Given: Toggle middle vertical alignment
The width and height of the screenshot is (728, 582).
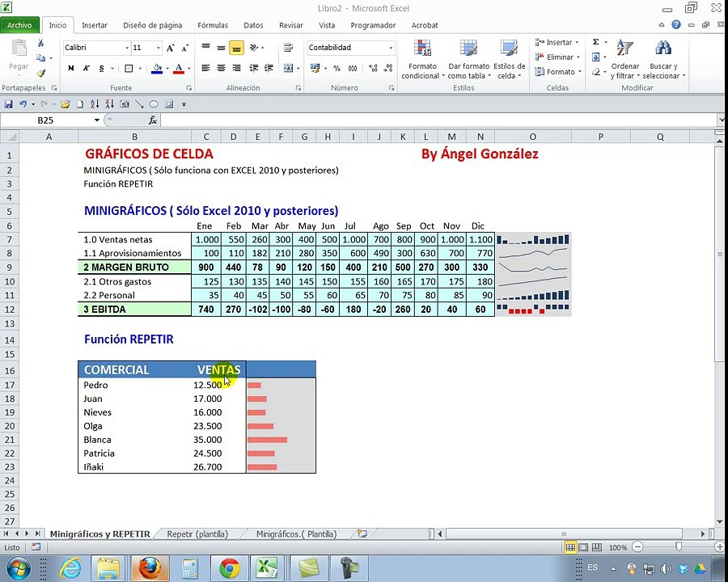Looking at the screenshot, I should pos(221,48).
